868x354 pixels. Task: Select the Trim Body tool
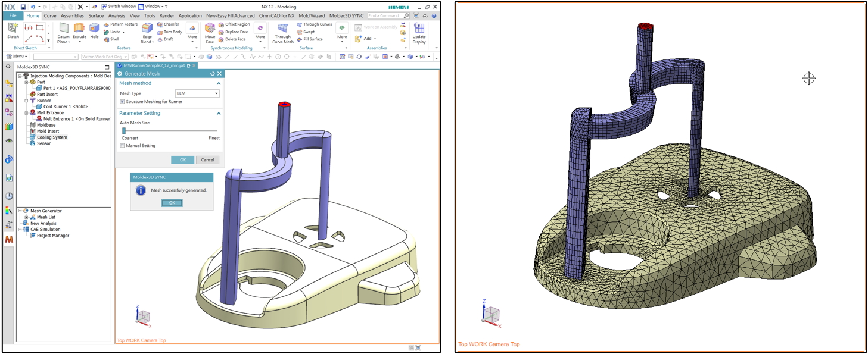click(x=170, y=32)
